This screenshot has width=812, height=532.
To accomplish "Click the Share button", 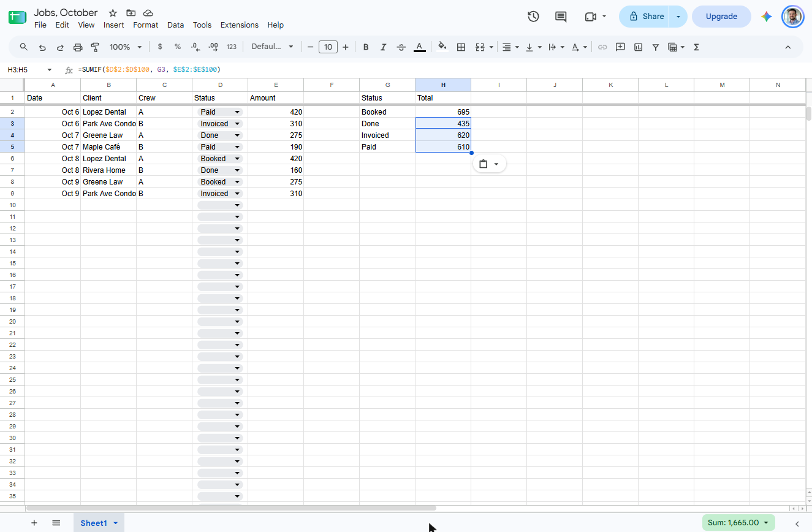I will [645, 17].
